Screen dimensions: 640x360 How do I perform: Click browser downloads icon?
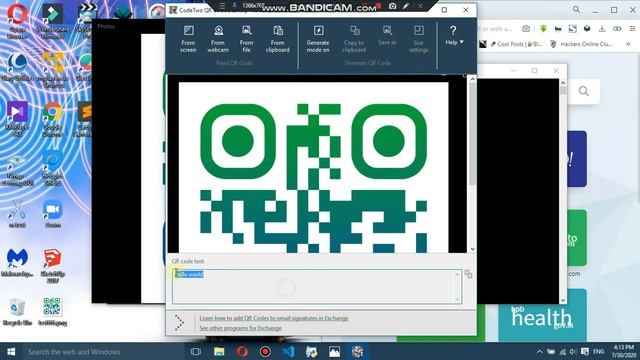tap(602, 29)
